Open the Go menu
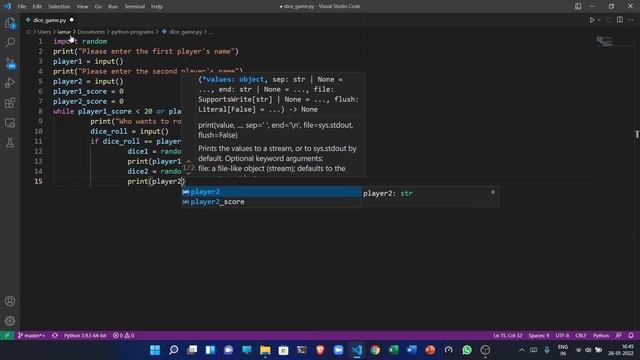Image resolution: width=640 pixels, height=360 pixels. click(98, 7)
